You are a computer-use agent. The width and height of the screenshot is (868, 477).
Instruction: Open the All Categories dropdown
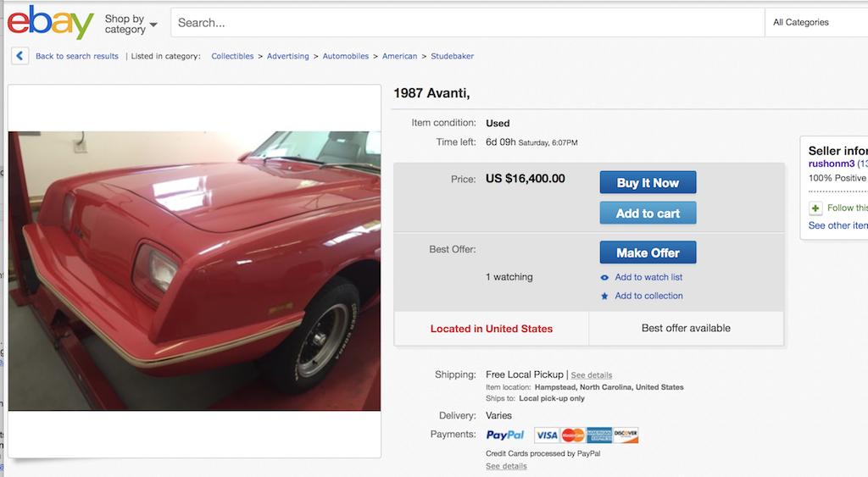(814, 23)
